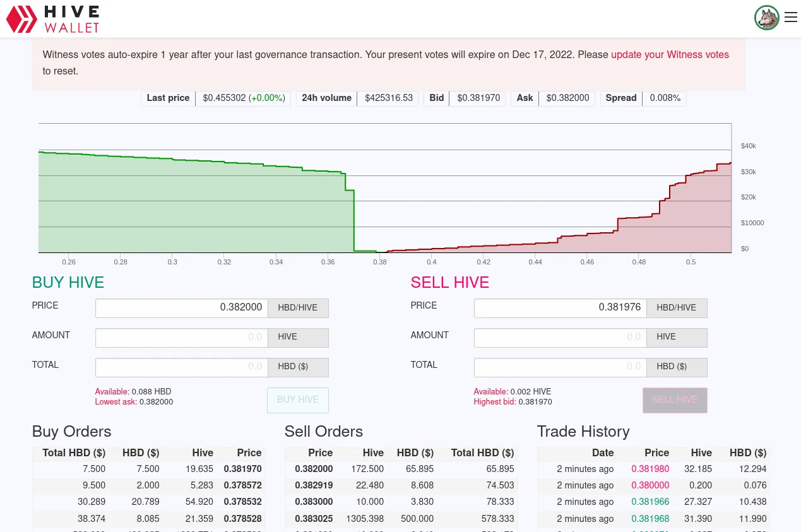The width and height of the screenshot is (801, 532).
Task: Follow the update your Witness votes link
Action: tap(670, 54)
